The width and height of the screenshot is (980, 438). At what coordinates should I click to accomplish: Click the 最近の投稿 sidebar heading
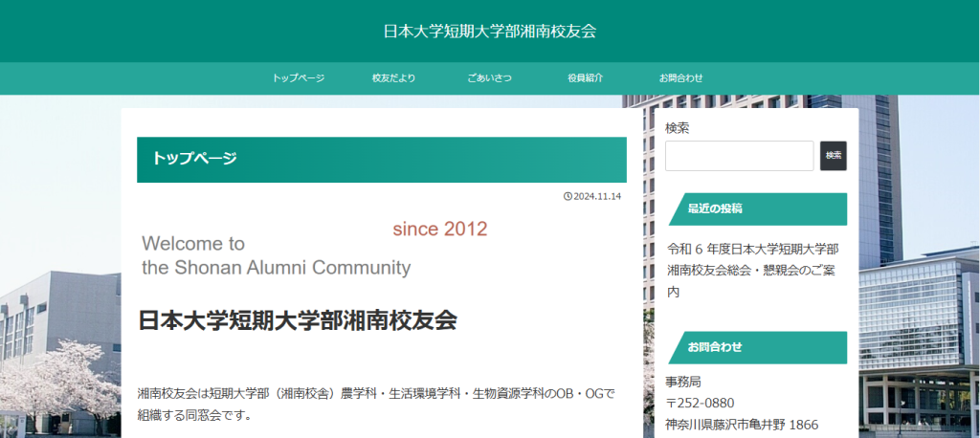pos(758,208)
